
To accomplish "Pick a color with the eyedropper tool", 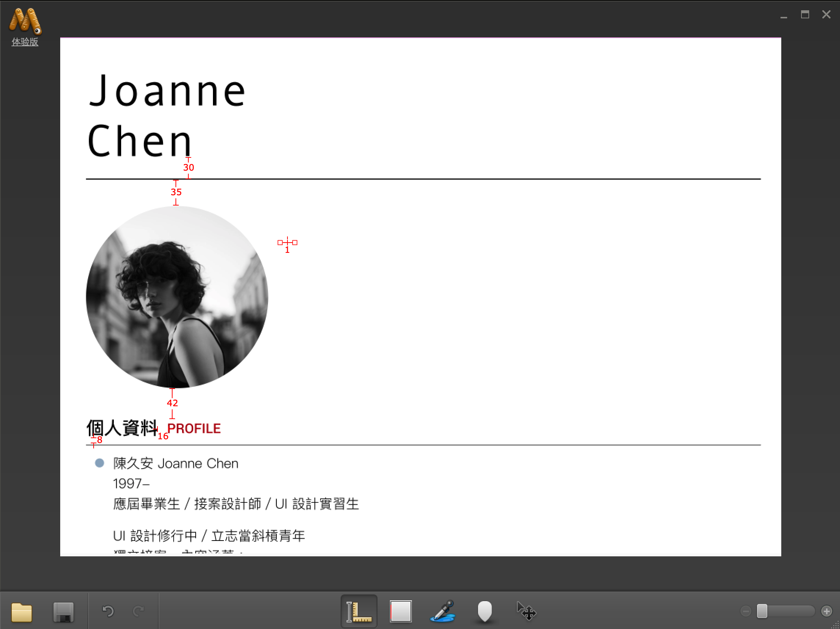I will [x=443, y=611].
